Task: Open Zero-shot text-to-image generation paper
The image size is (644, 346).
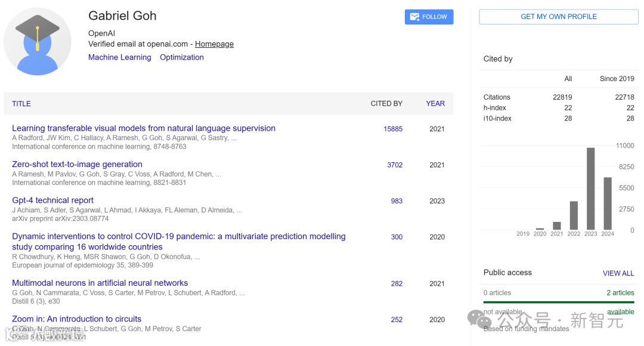Action: (77, 165)
